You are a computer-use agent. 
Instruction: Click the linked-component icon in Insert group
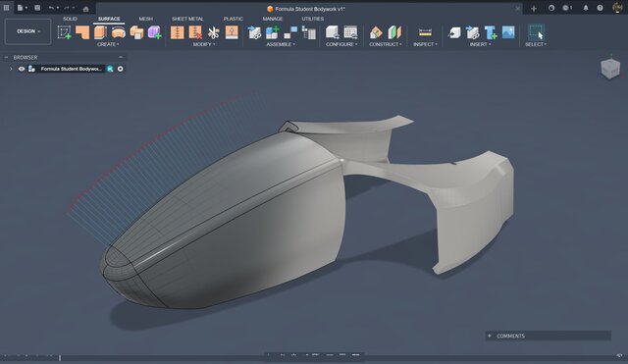click(x=473, y=32)
